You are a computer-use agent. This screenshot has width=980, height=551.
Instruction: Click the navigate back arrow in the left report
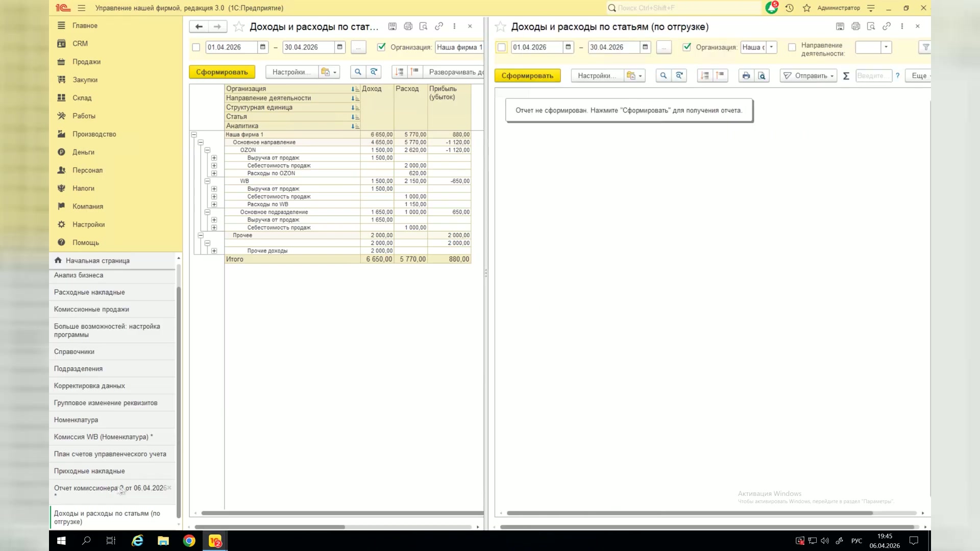click(x=199, y=27)
